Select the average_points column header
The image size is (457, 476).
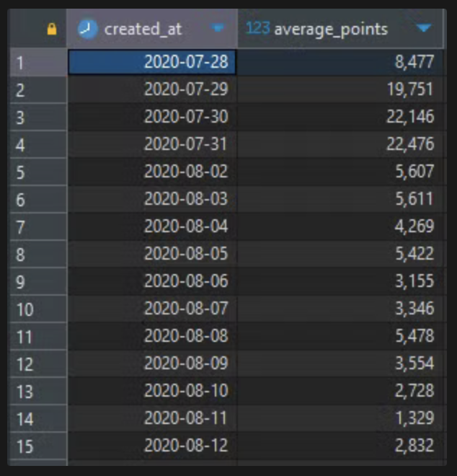(340, 28)
